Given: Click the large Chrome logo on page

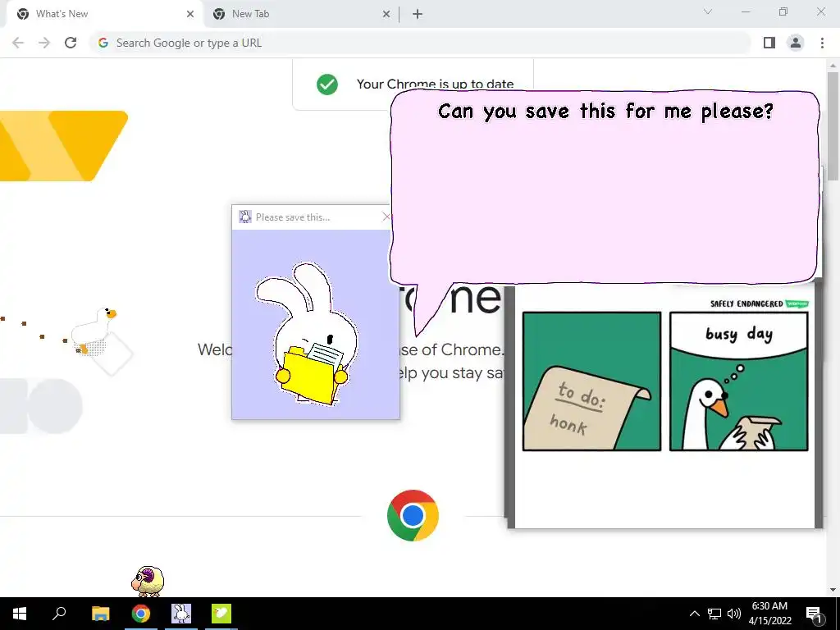Looking at the screenshot, I should pyautogui.click(x=413, y=515).
